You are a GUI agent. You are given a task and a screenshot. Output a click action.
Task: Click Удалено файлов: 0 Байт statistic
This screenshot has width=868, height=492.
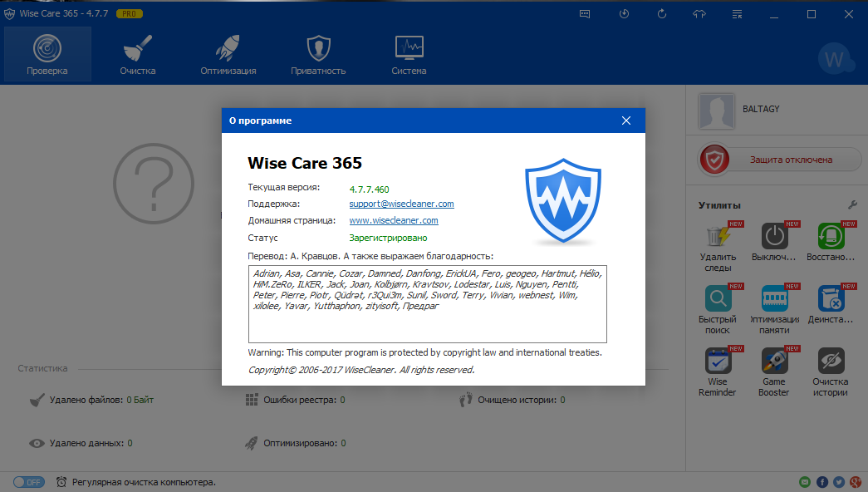coord(92,400)
